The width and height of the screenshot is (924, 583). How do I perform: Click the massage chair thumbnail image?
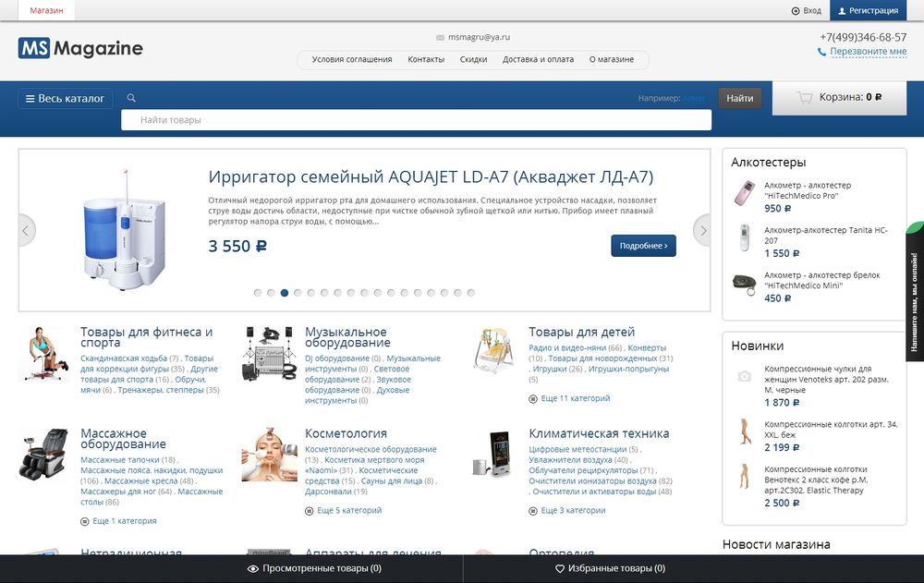point(44,454)
